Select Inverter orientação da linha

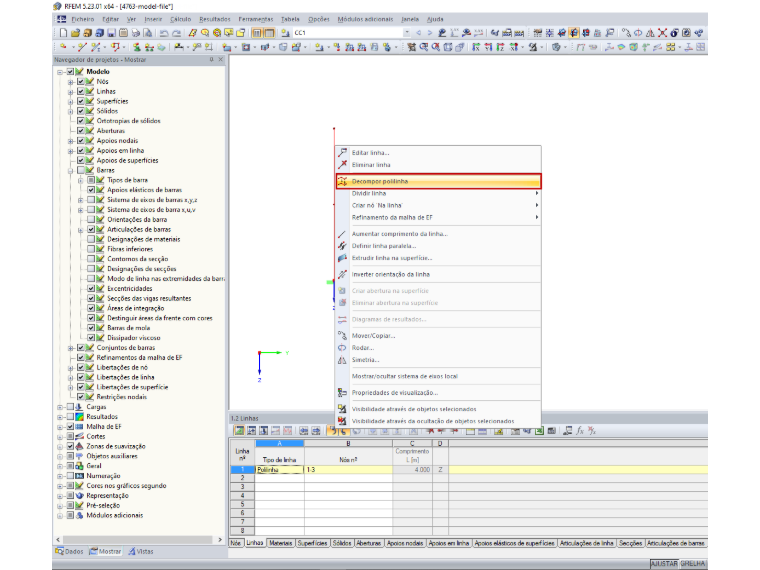pos(438,274)
